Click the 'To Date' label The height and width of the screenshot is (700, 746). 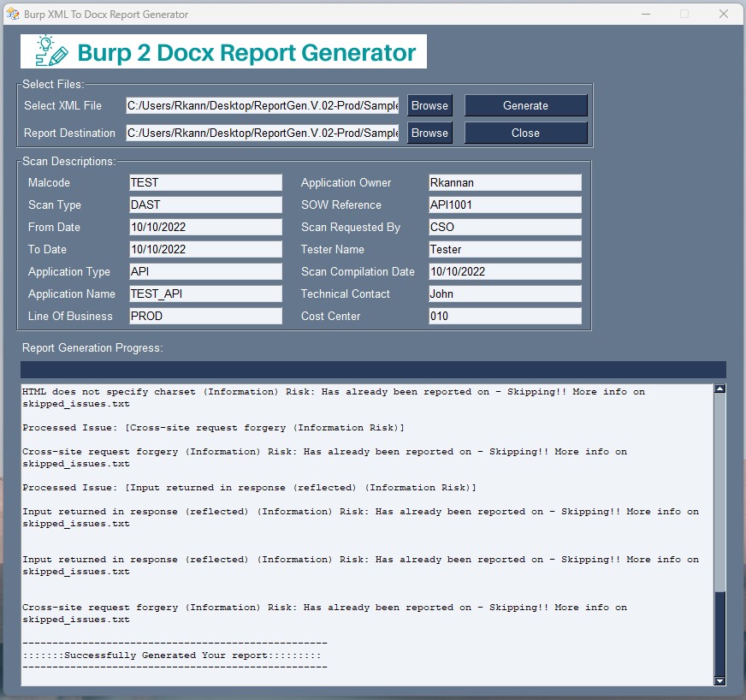point(47,249)
